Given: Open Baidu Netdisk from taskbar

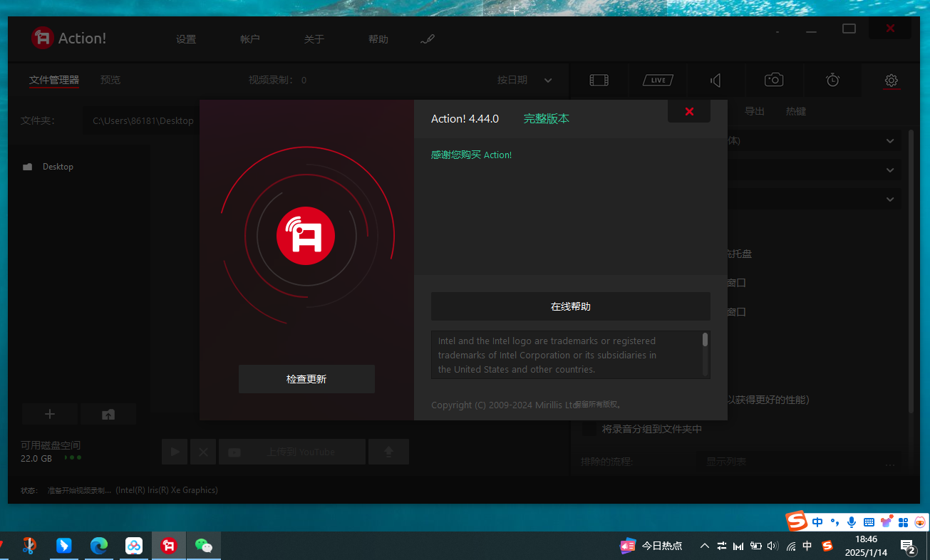Looking at the screenshot, I should click(x=133, y=546).
